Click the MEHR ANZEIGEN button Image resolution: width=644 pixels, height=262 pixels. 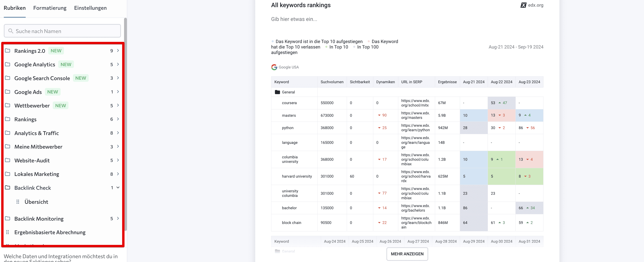[x=407, y=254]
